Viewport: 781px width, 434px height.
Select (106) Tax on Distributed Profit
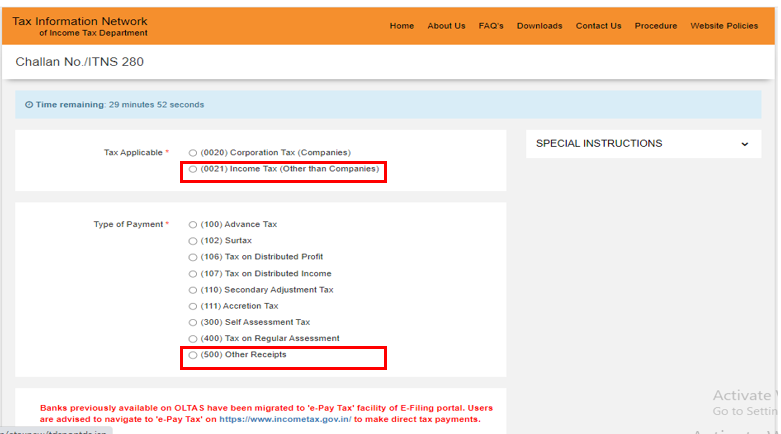(x=193, y=257)
